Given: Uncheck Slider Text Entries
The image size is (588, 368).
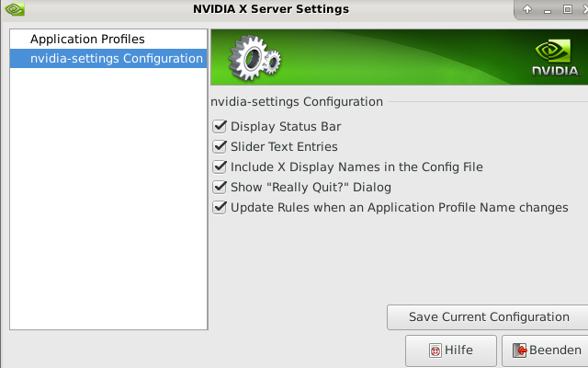Looking at the screenshot, I should (220, 147).
